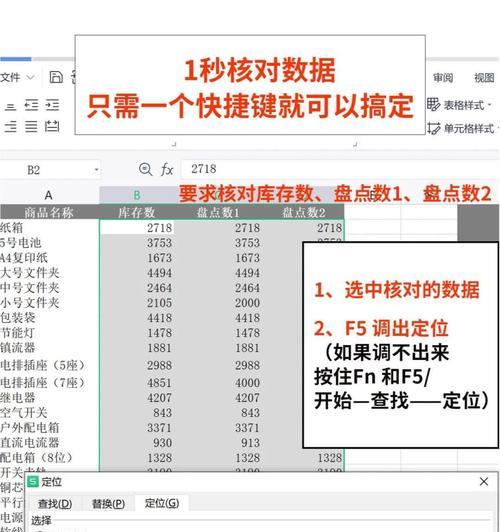Select the 定位(G) dialog tab
Screen dimensions: 500x532
click(x=162, y=503)
